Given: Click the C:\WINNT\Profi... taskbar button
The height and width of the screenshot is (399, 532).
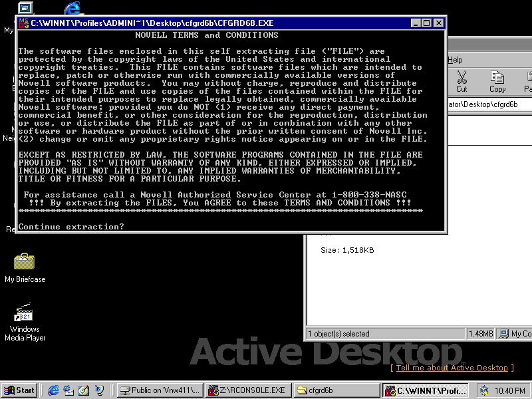Looking at the screenshot, I should point(426,390).
